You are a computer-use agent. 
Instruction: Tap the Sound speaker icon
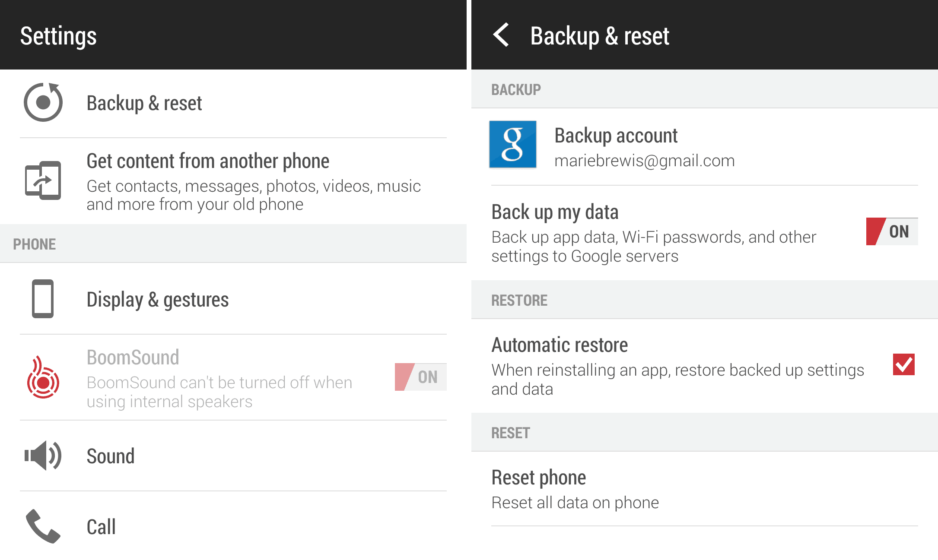pyautogui.click(x=43, y=456)
